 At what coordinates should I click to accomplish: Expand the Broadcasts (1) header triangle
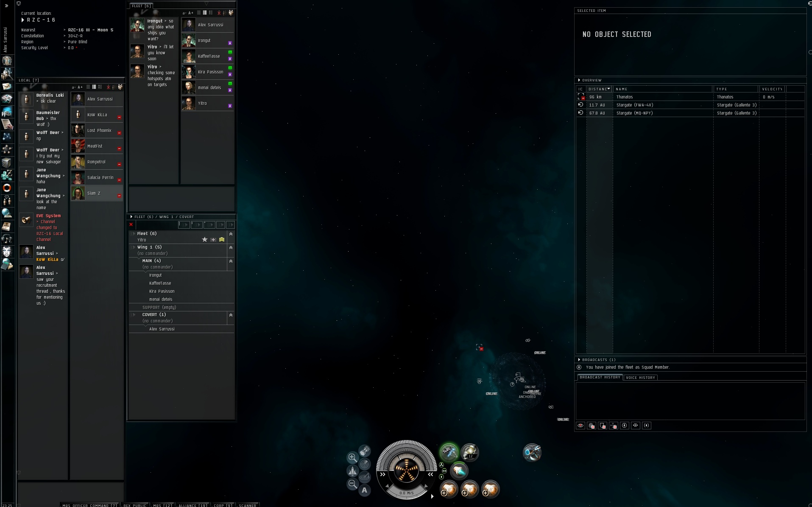click(579, 360)
